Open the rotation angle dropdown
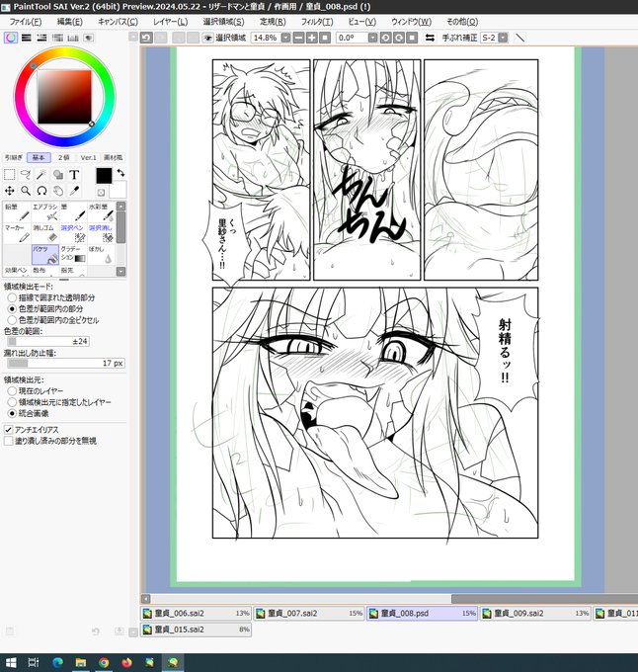This screenshot has width=638, height=672. tap(372, 38)
